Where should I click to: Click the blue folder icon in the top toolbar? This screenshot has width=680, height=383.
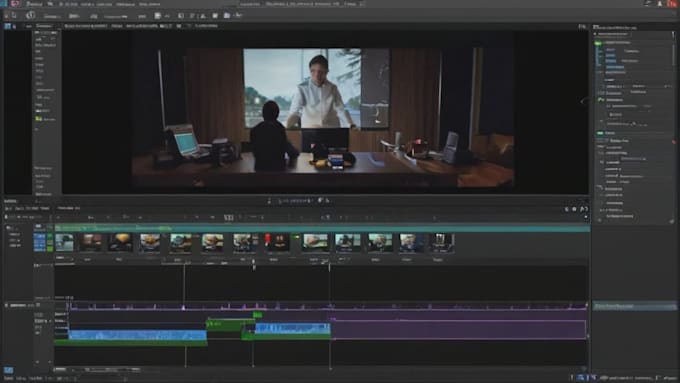[x=227, y=16]
